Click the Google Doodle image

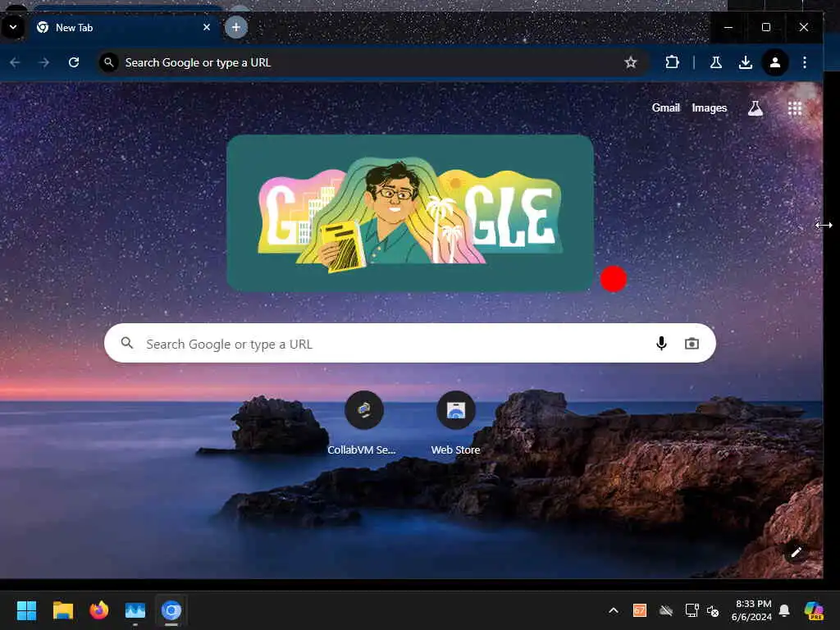pos(410,213)
